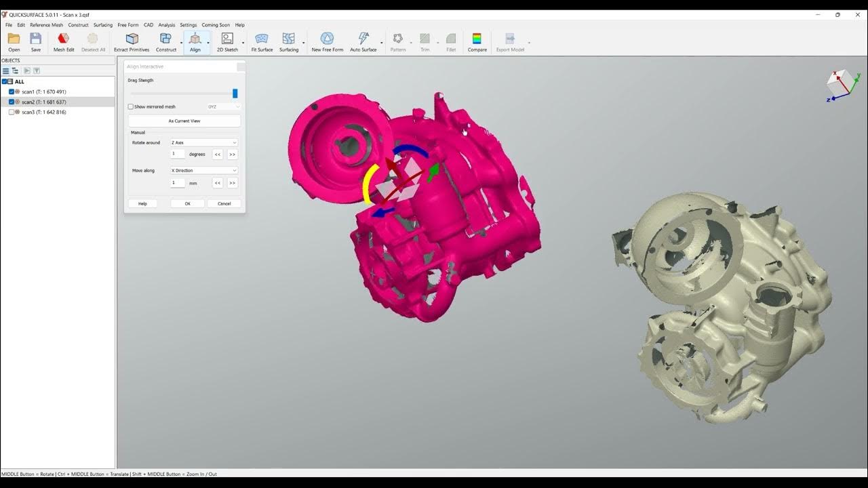Click the green arrow of the gizmo

coord(433,172)
